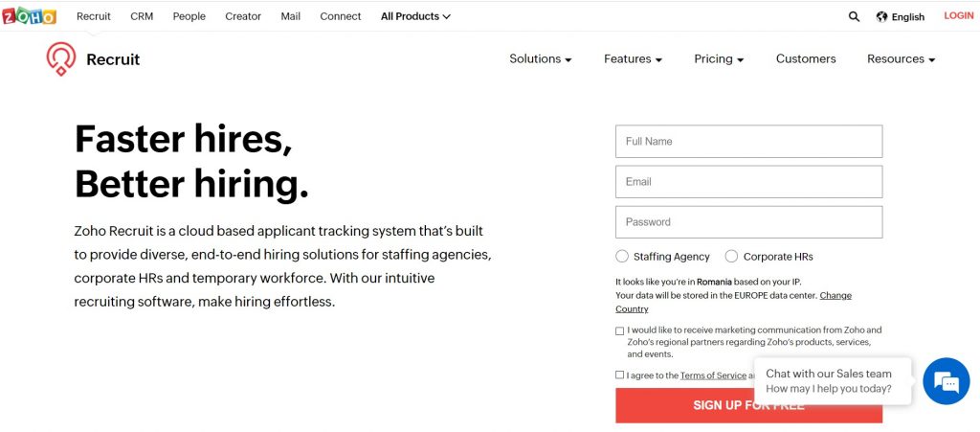The height and width of the screenshot is (432, 980).
Task: Click the Zoho logo icon
Action: 29,15
